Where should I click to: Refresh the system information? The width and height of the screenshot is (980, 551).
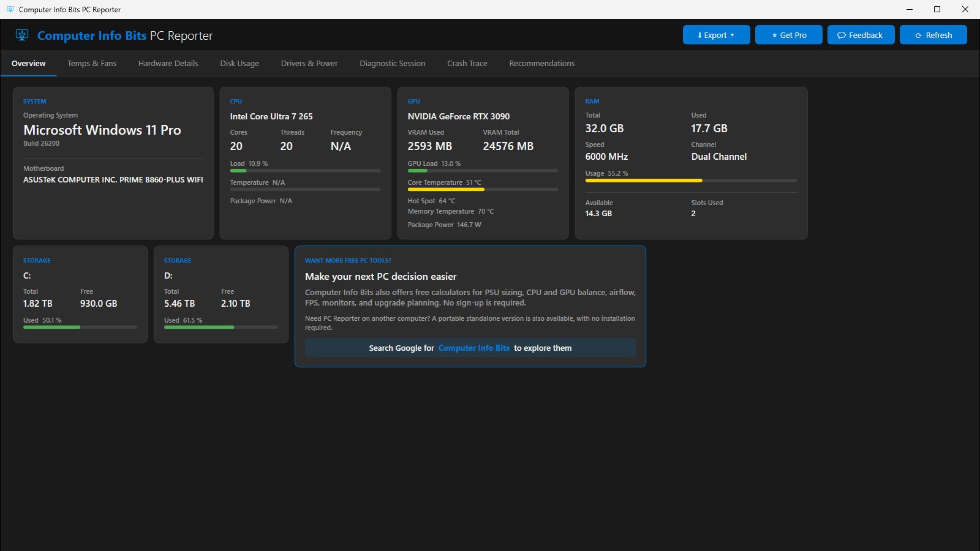click(933, 35)
